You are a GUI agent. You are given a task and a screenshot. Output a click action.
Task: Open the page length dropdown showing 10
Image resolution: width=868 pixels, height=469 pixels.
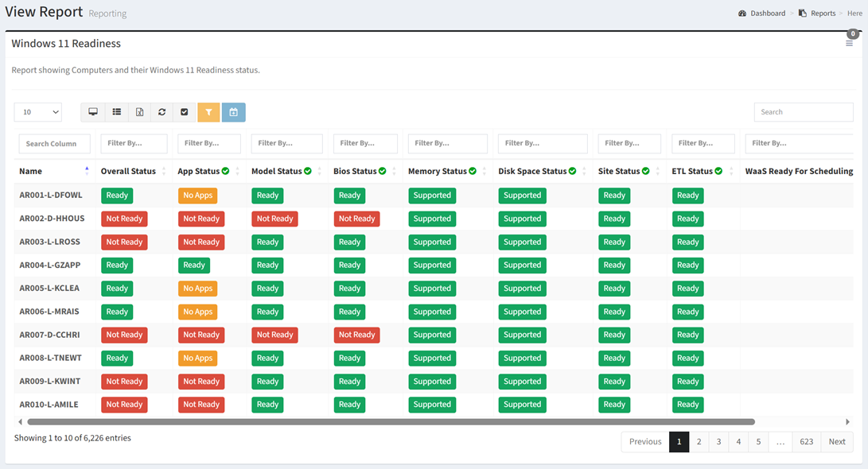[x=37, y=112]
